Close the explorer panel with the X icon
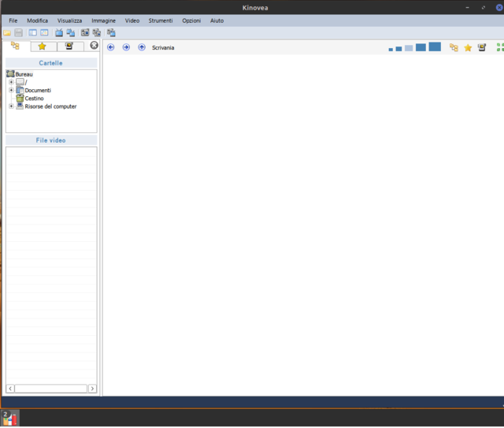504x428 pixels. pos(94,46)
